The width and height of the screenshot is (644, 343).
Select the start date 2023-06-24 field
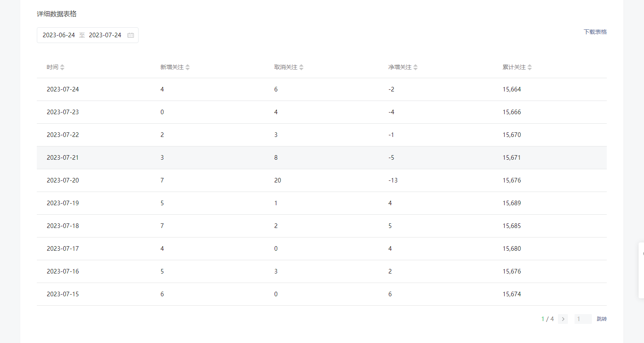[x=59, y=35]
